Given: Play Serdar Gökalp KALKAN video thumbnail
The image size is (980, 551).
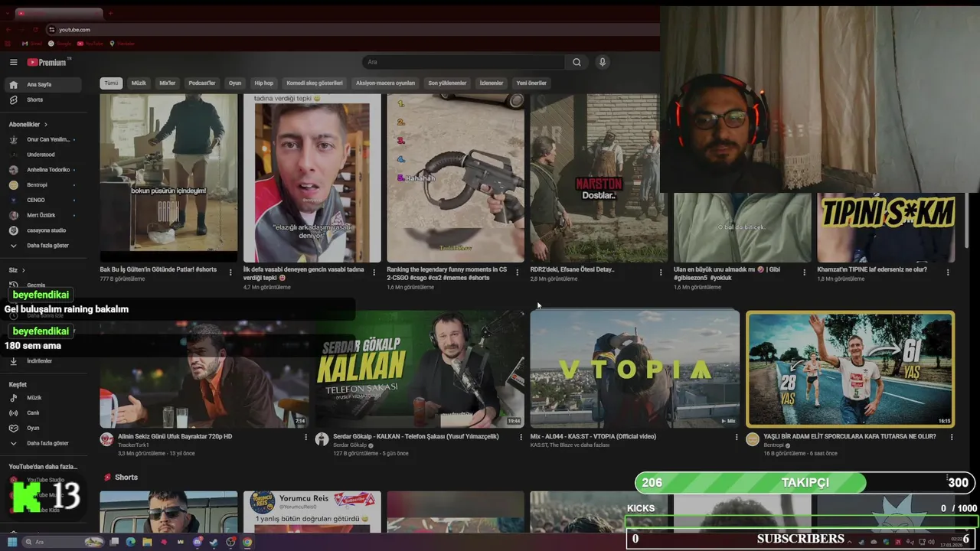Looking at the screenshot, I should coord(420,369).
